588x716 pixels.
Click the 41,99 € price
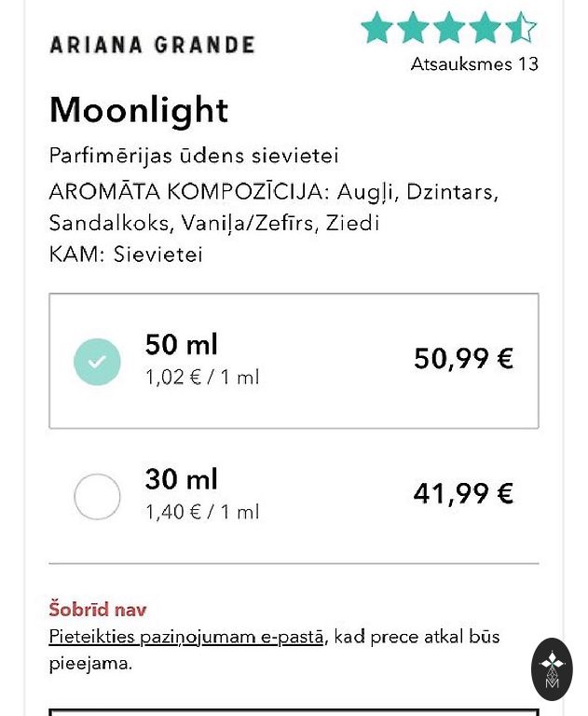click(x=463, y=493)
